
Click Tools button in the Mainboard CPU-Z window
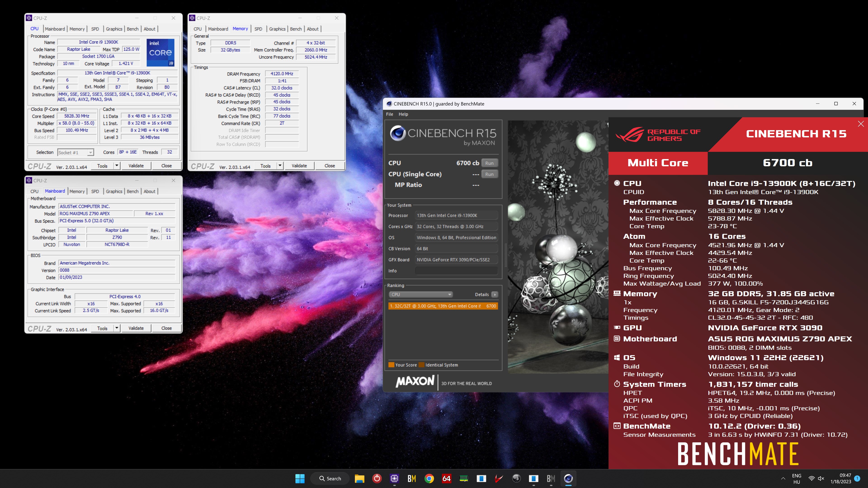point(102,328)
